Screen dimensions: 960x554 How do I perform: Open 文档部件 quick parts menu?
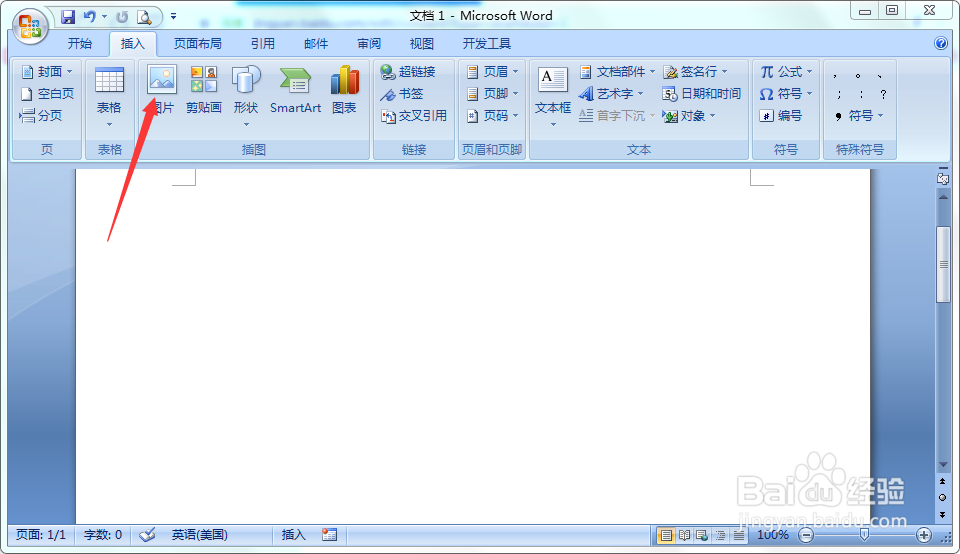pos(617,72)
